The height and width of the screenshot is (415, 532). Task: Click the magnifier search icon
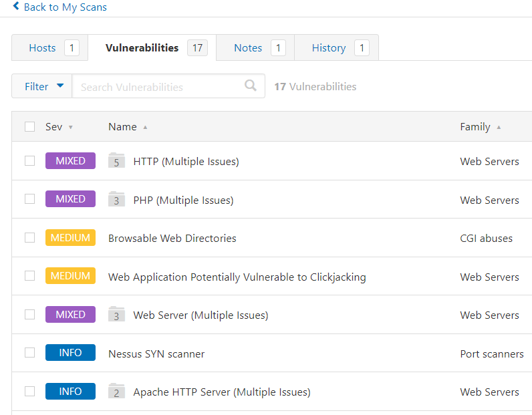coord(251,85)
